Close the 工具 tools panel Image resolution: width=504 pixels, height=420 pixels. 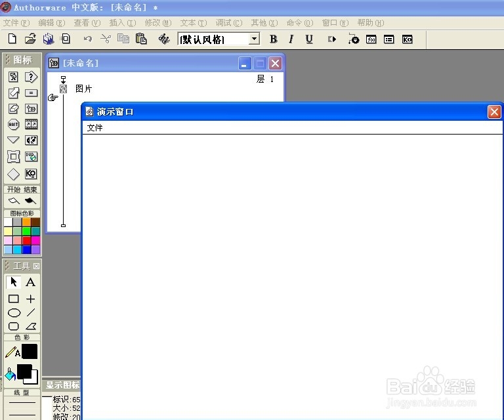point(36,266)
